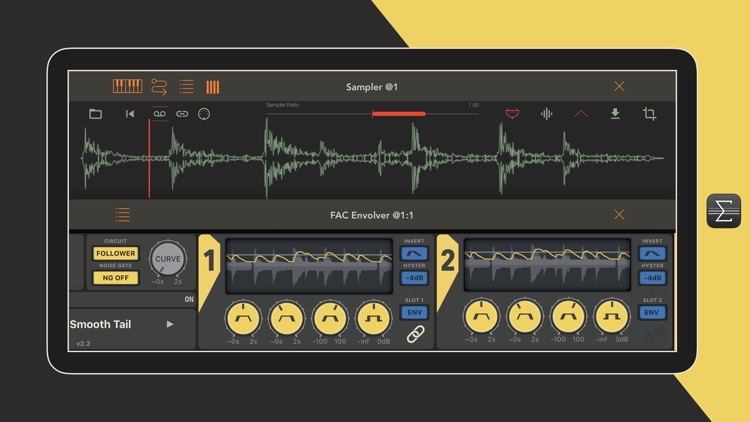This screenshot has width=750, height=422.
Task: Click the Sampler @1 title text
Action: [372, 87]
